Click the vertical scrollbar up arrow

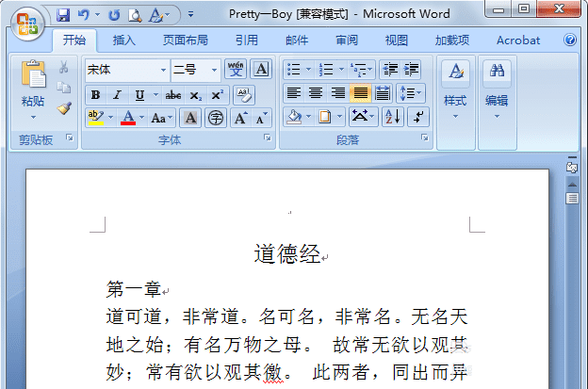(x=572, y=185)
